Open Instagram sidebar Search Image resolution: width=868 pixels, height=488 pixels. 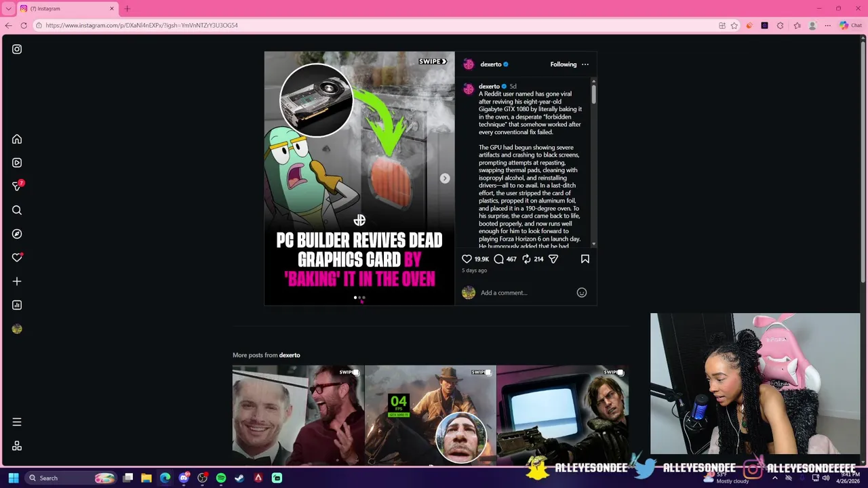(17, 210)
